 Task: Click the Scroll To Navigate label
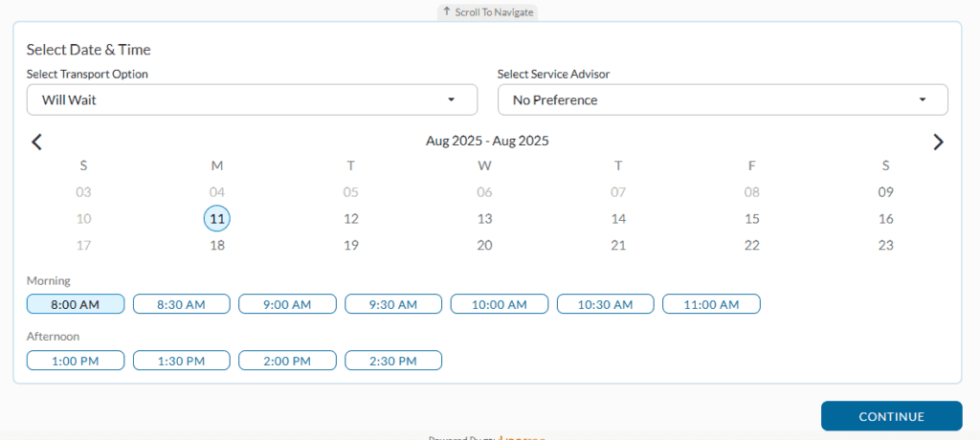487,11
